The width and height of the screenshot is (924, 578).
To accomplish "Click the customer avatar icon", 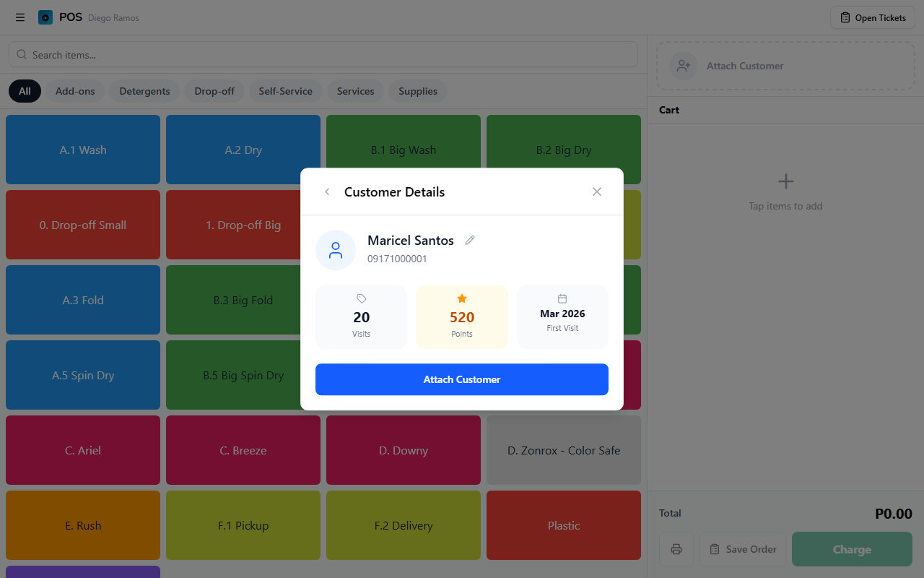I will [x=336, y=250].
